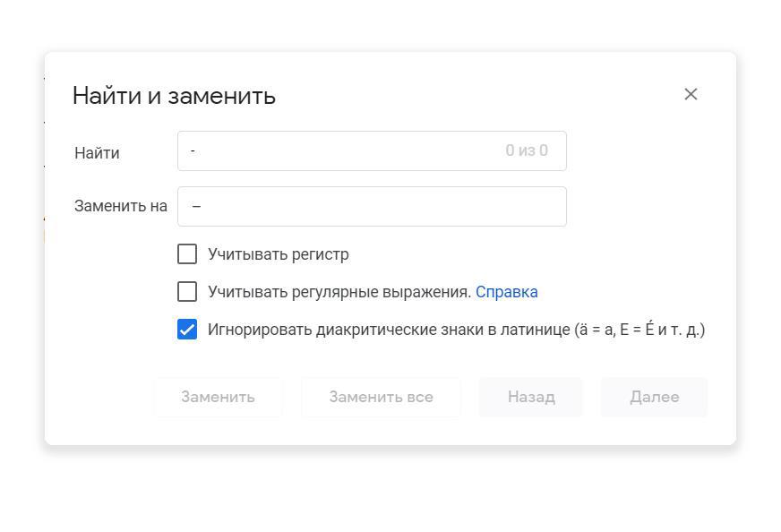Click the Учитывать регистр label text
Viewport: 781px width, 532px height.
pos(279,254)
